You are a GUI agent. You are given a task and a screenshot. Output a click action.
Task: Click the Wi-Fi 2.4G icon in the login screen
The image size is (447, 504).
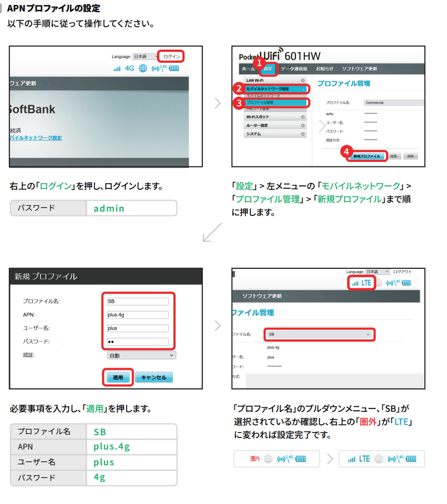[x=159, y=68]
